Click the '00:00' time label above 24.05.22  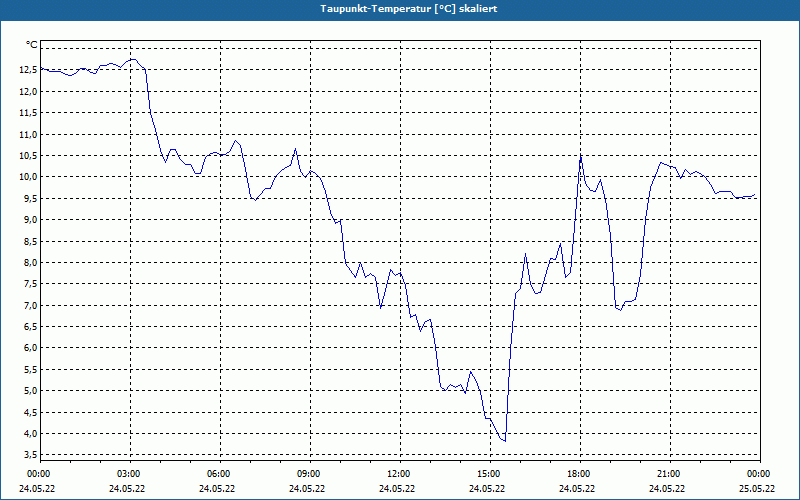pos(38,474)
